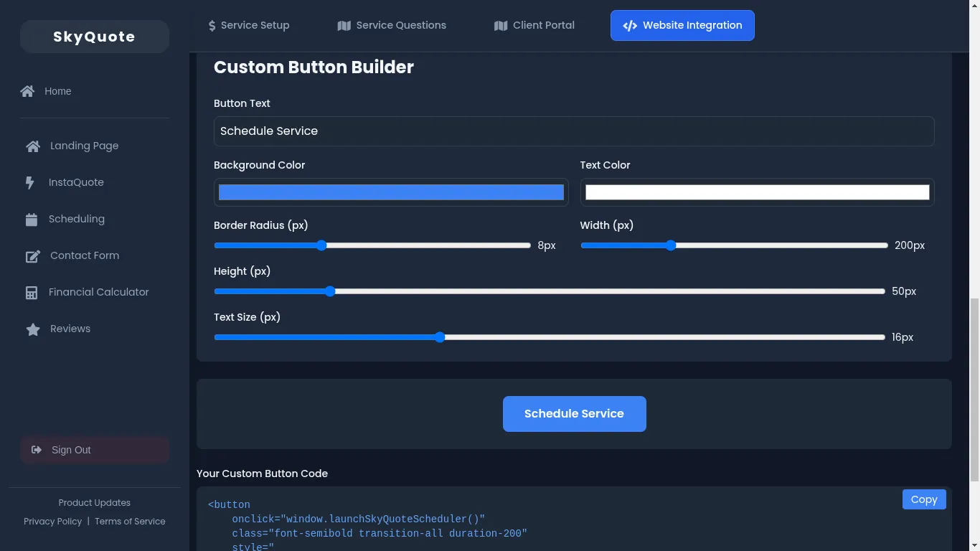The width and height of the screenshot is (980, 551).
Task: Click the Text Color label
Action: 605,165
